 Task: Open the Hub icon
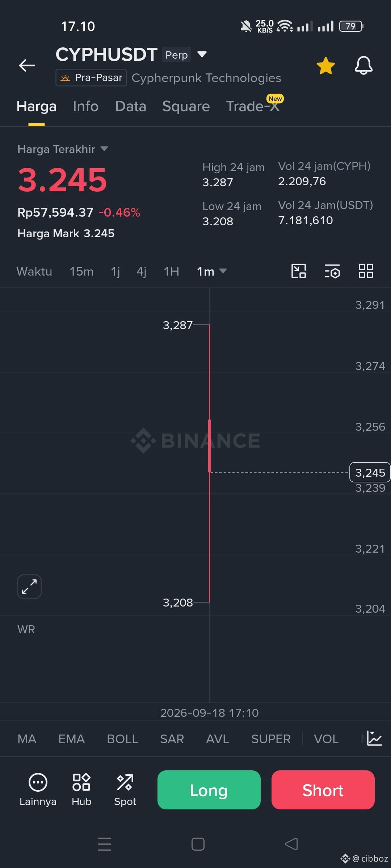(81, 790)
